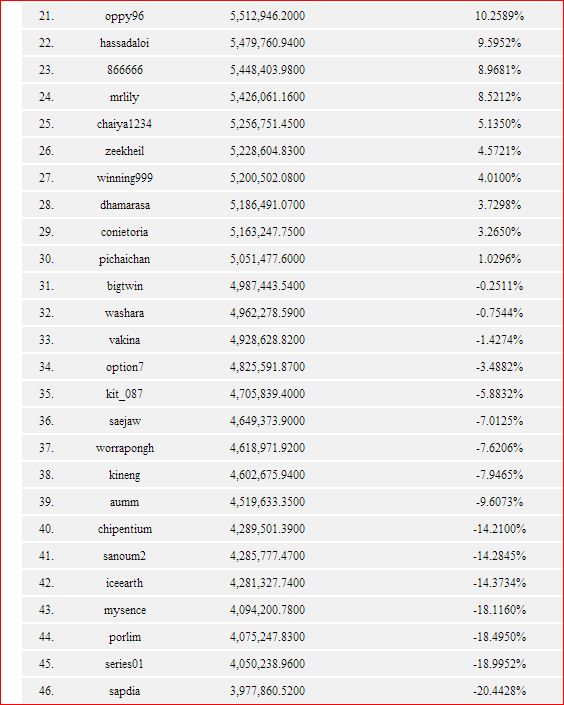
Task: Click the 4.5721% return for zeekheil
Action: coord(499,151)
